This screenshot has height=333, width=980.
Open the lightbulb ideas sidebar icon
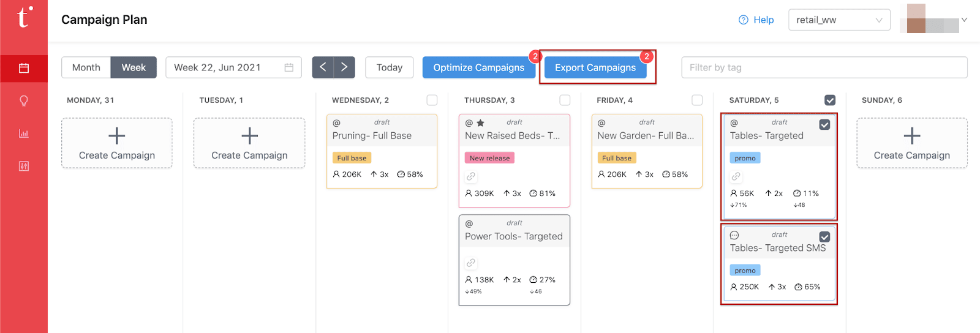(x=24, y=100)
